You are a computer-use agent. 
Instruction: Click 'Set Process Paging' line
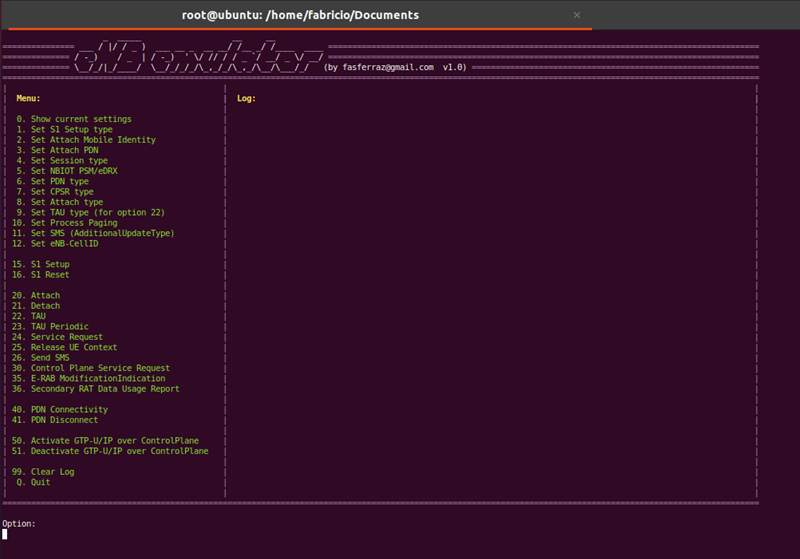[x=65, y=223]
